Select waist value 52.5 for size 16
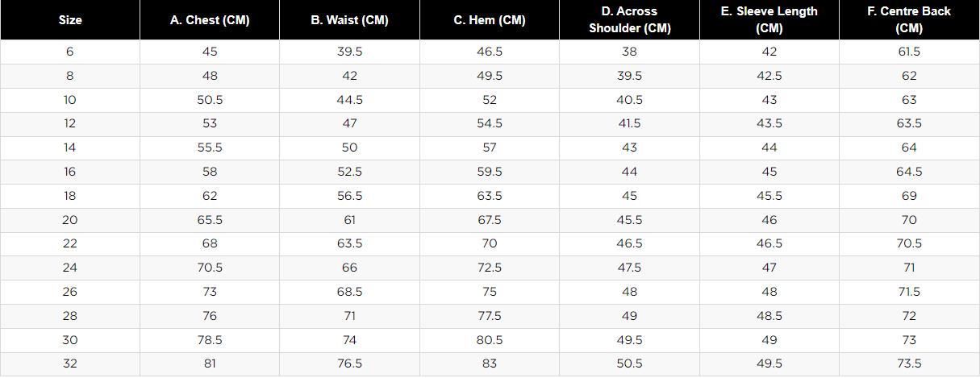 tap(349, 172)
